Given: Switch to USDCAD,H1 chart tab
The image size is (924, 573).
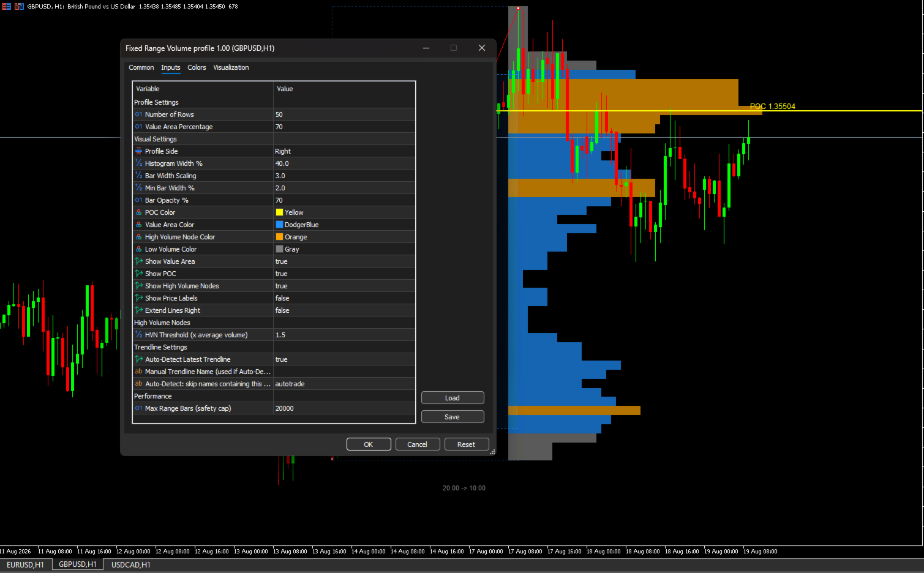Looking at the screenshot, I should tap(130, 564).
